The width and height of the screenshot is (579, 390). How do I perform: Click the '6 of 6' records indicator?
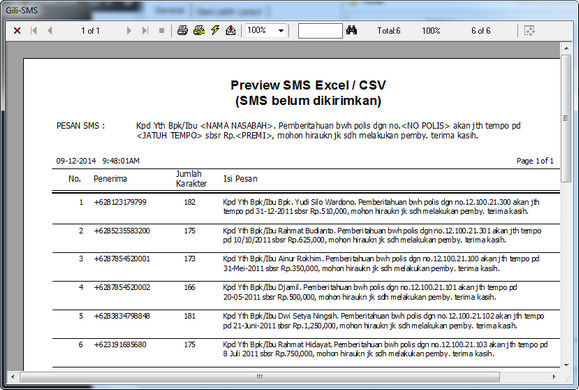tap(481, 31)
